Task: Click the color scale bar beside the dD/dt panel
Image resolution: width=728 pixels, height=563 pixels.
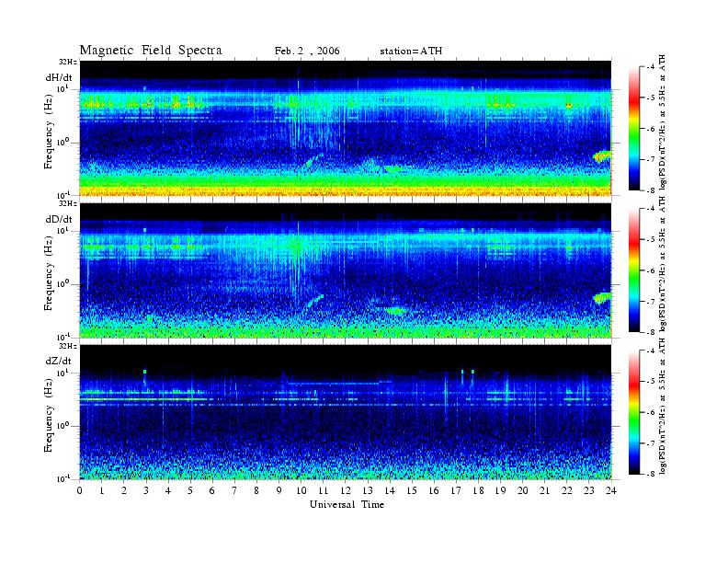Action: [x=634, y=270]
